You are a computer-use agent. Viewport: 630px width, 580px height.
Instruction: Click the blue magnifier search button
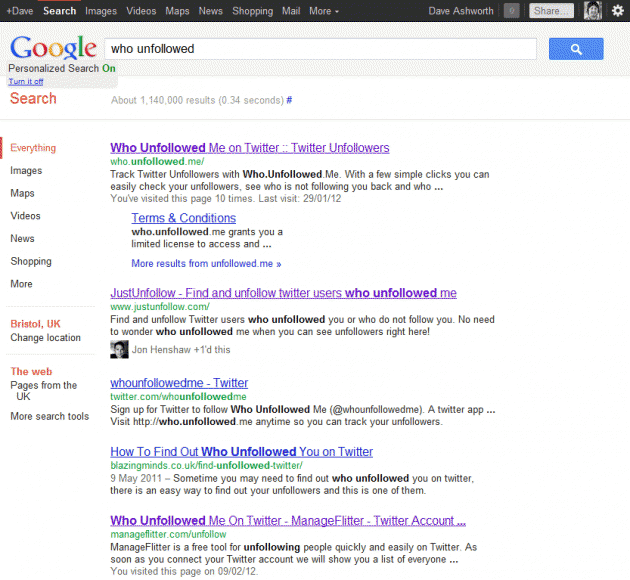[576, 49]
